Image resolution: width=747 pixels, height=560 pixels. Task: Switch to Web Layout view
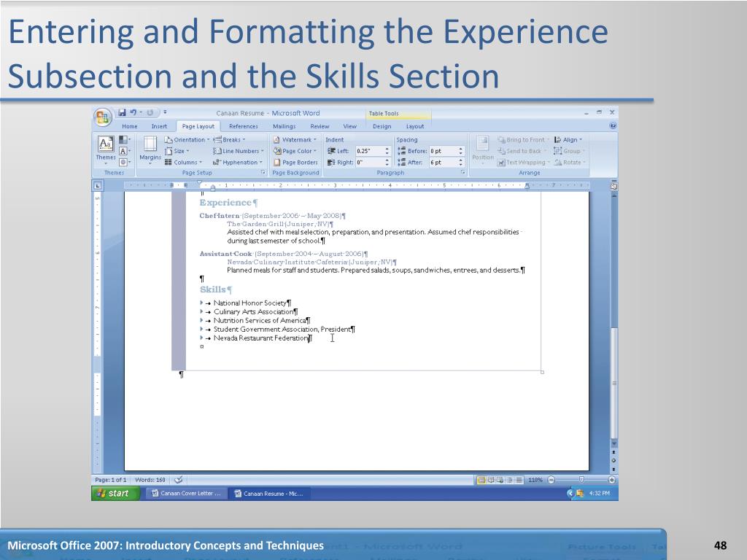coord(500,480)
